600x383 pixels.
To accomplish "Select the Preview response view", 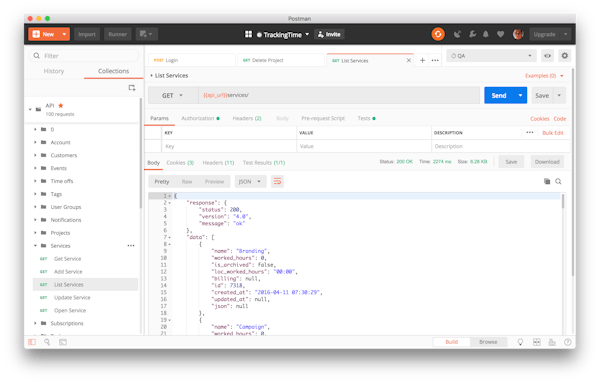I will pos(214,181).
